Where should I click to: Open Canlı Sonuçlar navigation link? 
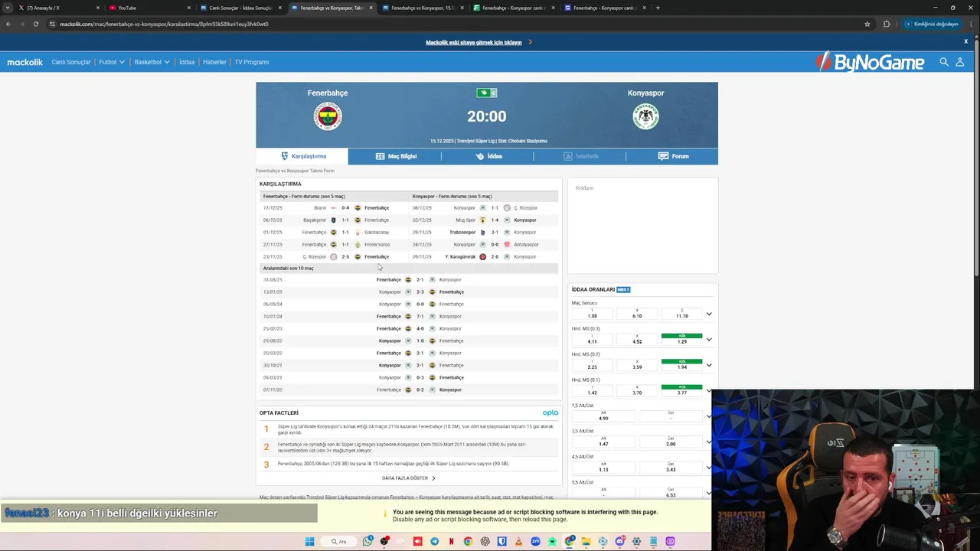[71, 62]
